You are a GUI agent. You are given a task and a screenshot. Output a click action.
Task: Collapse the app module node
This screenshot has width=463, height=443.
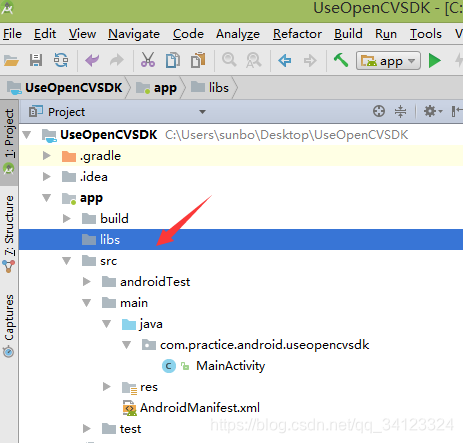click(x=47, y=198)
